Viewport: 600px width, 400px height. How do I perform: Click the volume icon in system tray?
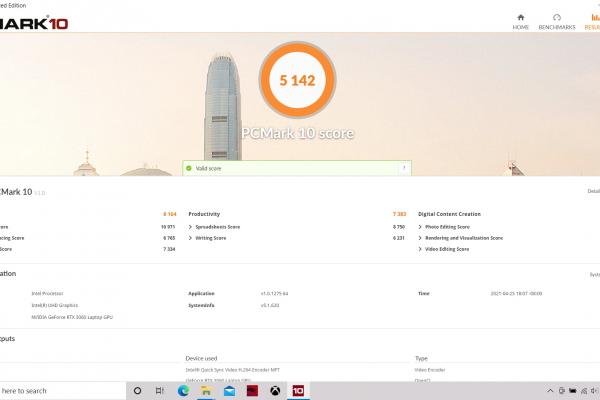click(594, 391)
